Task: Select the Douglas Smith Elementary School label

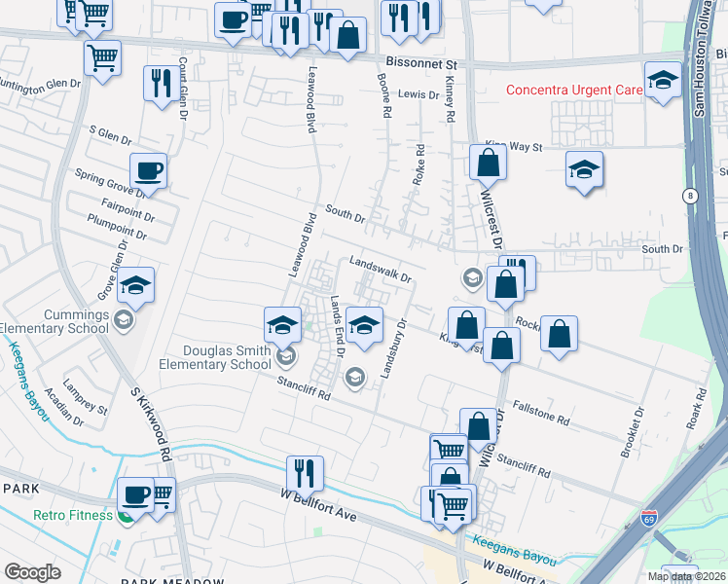Action: tap(215, 357)
